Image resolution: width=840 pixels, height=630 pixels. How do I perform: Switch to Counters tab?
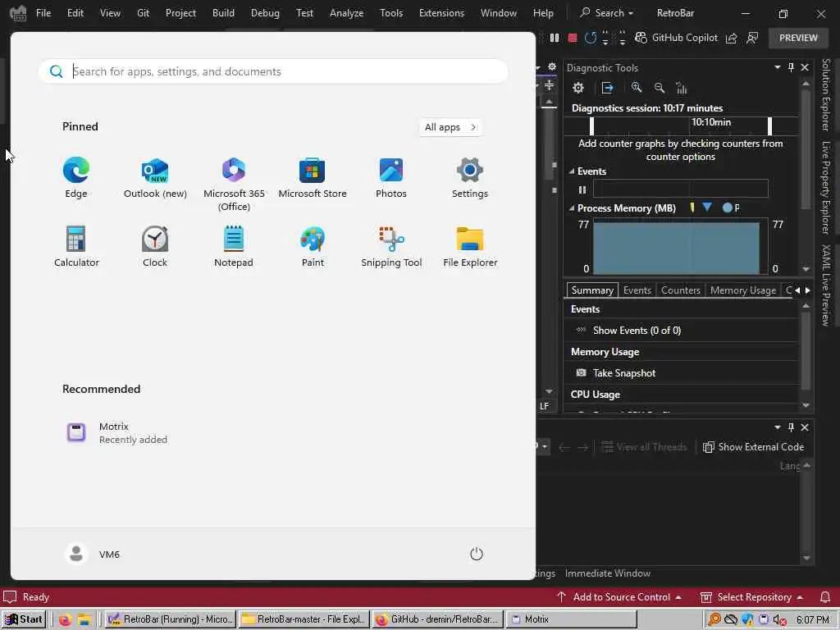click(x=680, y=290)
